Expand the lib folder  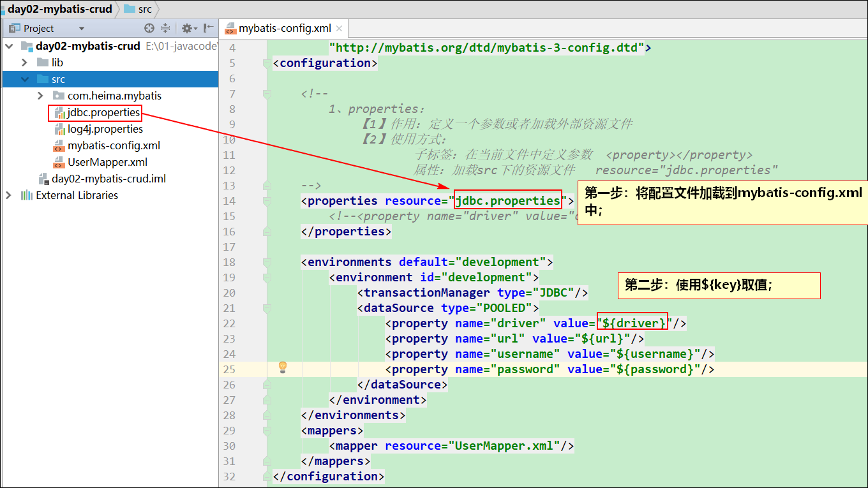(24, 63)
